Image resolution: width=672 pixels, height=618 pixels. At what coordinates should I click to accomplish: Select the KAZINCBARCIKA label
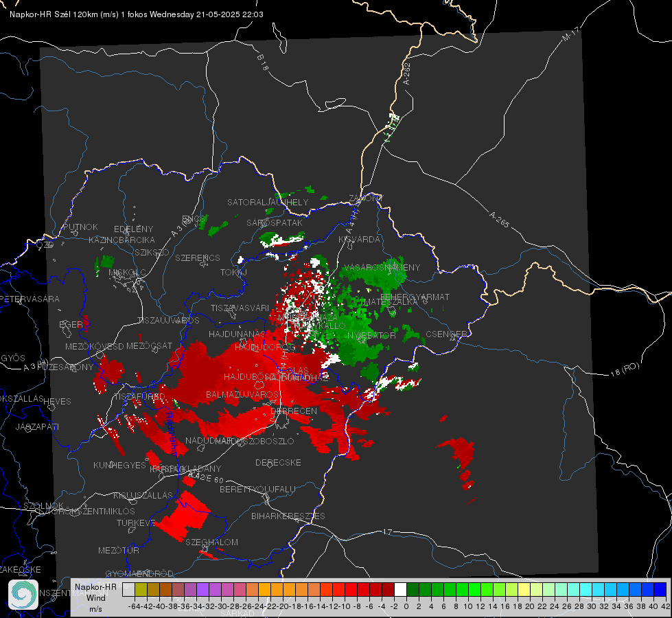click(x=121, y=240)
